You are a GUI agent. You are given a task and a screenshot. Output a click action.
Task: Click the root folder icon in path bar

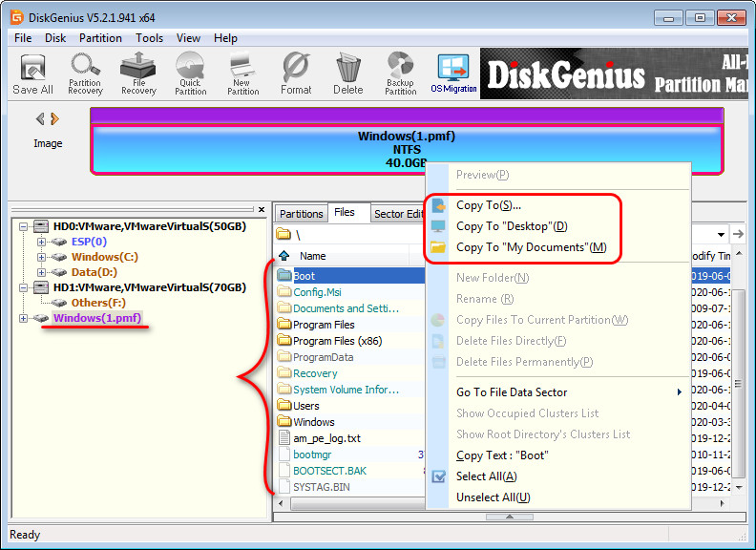[283, 235]
